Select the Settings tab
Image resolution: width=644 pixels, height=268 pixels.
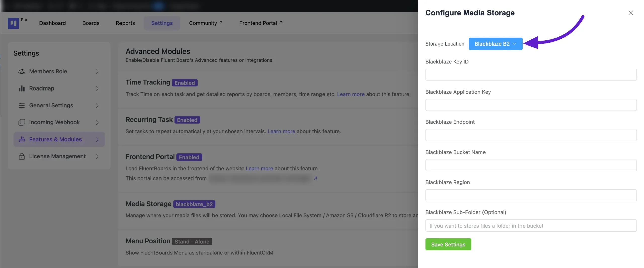(x=162, y=23)
